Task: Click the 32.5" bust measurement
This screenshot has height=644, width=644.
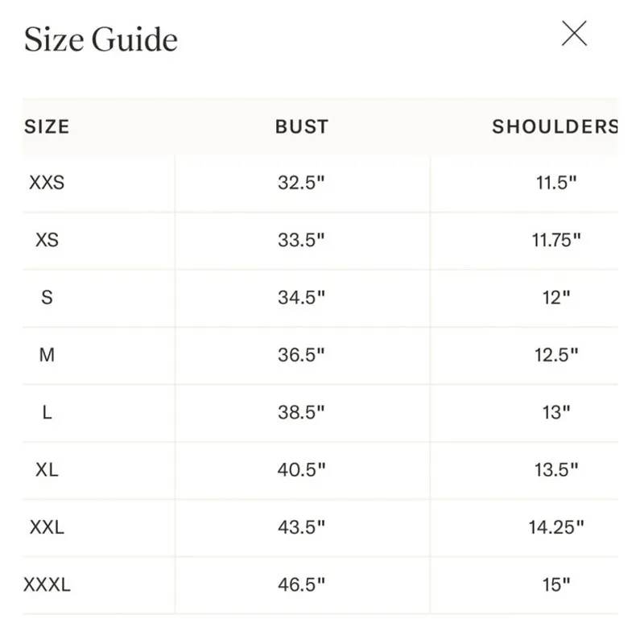Action: (x=302, y=183)
